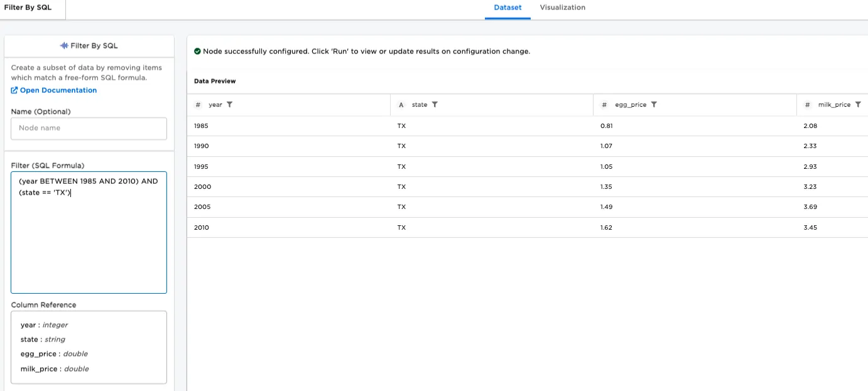Click the green success checkmark icon
This screenshot has height=391, width=868.
[198, 51]
